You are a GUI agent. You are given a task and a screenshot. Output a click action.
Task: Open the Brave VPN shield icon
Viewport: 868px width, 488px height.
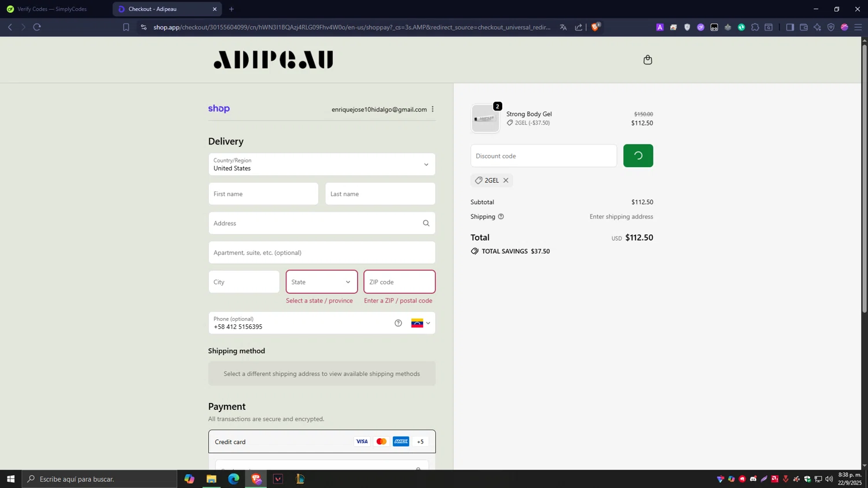pyautogui.click(x=831, y=27)
